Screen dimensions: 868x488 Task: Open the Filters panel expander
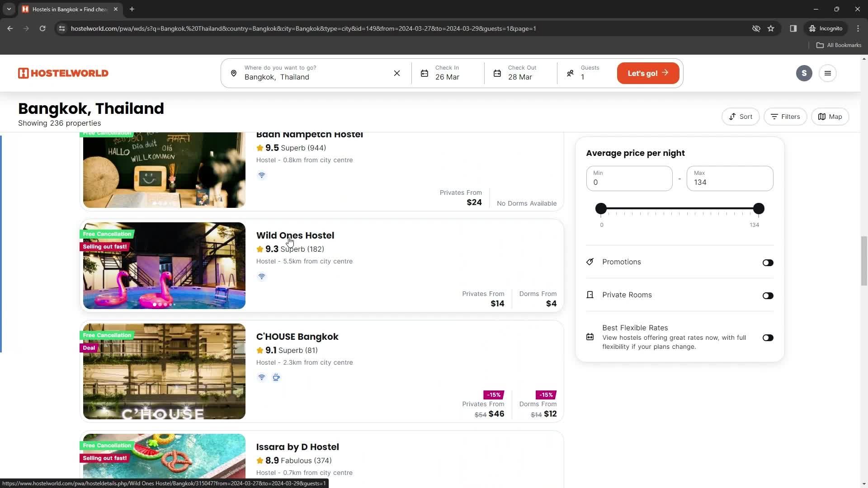787,117
